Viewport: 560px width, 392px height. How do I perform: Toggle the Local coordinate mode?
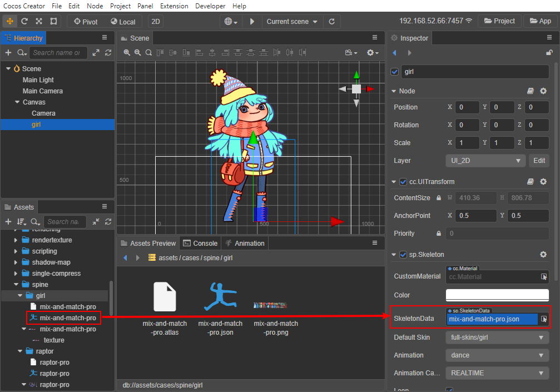[123, 22]
